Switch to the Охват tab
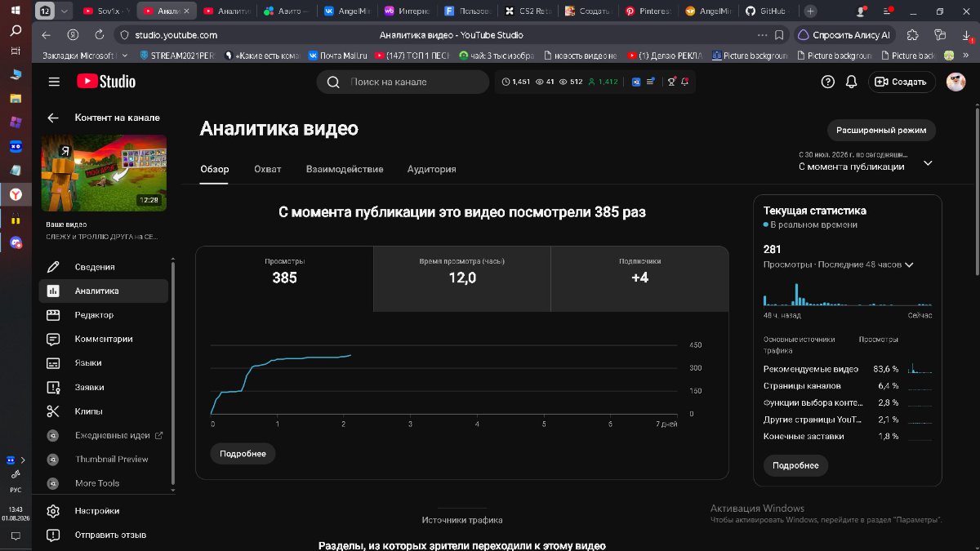980x551 pixels. click(267, 169)
